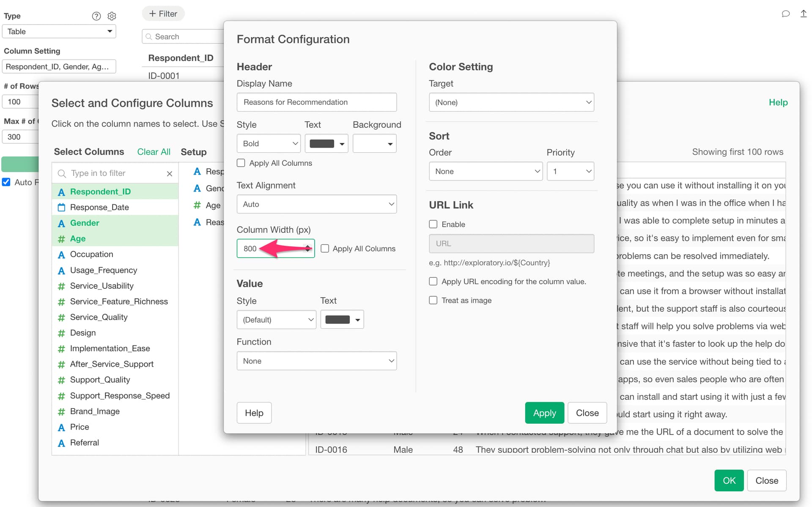Open the Header Text color swatch
This screenshot has height=507, width=812.
coord(326,144)
